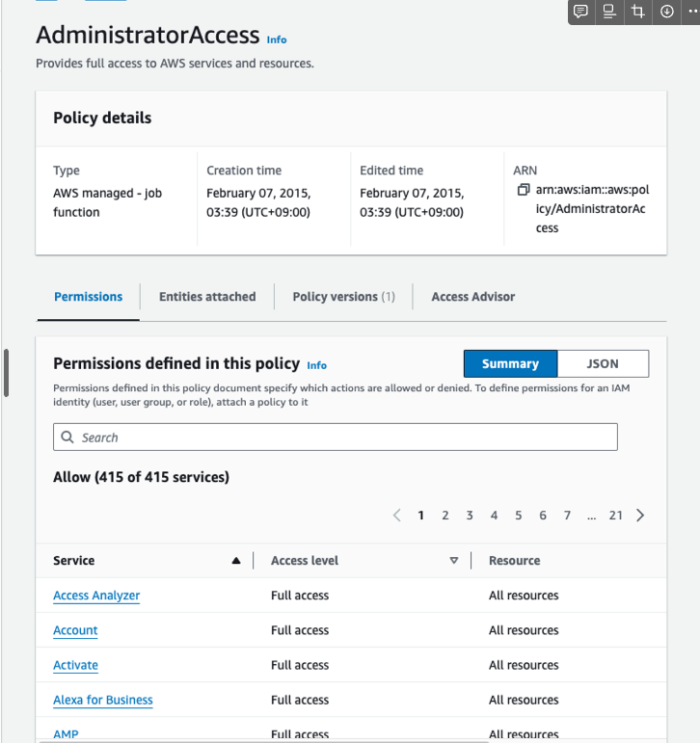This screenshot has width=700, height=743.
Task: Click 'All resources' in Account row
Action: [x=524, y=630]
